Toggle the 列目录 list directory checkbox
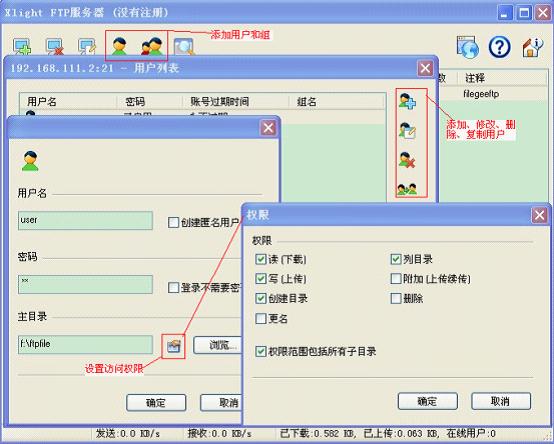Screen dimensions: 554x444 [396, 259]
